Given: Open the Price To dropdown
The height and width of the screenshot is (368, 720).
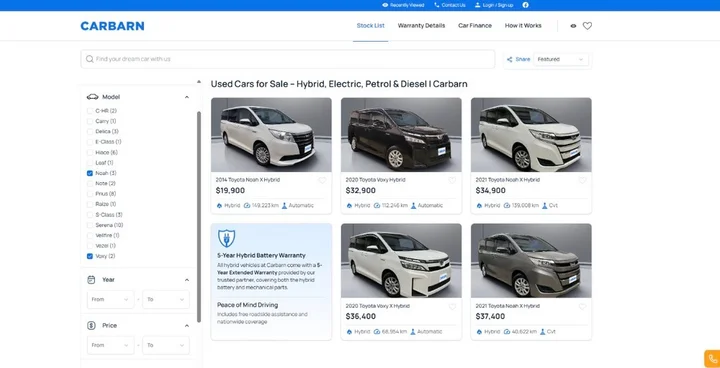Looking at the screenshot, I should pos(166,345).
